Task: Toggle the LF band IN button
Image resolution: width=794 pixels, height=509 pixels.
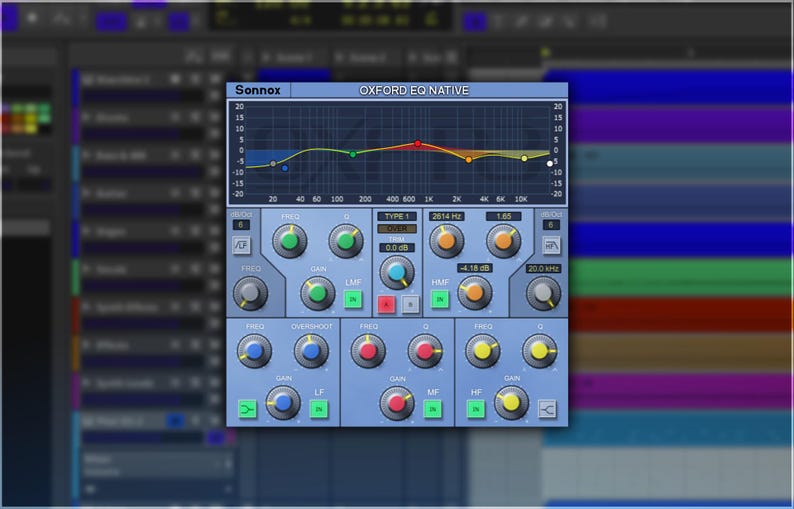Action: 319,409
